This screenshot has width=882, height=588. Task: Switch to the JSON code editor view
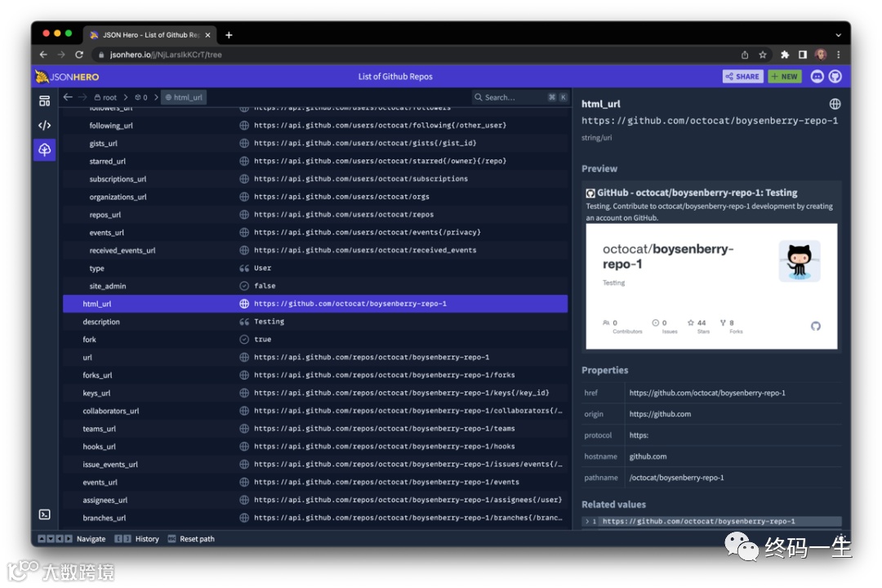(x=44, y=126)
